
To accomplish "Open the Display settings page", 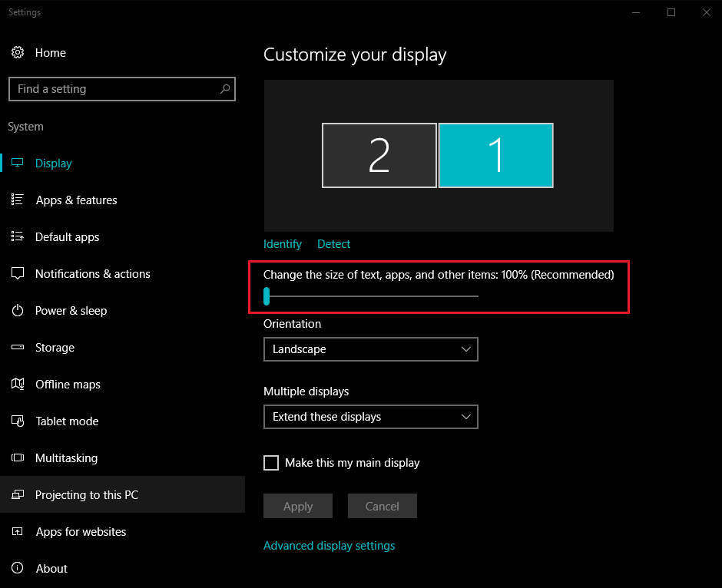I will click(122, 163).
